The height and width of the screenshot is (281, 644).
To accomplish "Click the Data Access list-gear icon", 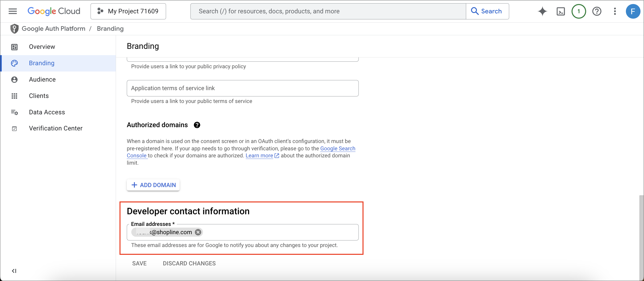I will 14,112.
